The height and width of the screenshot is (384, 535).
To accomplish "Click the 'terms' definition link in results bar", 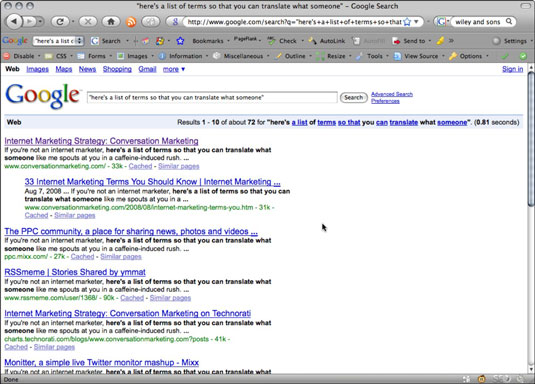I will (x=327, y=122).
